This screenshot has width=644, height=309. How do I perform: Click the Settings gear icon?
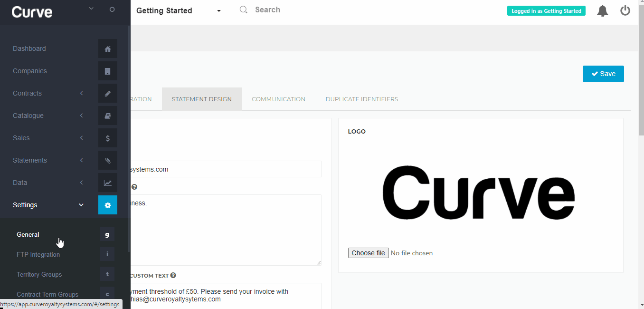coord(108,205)
